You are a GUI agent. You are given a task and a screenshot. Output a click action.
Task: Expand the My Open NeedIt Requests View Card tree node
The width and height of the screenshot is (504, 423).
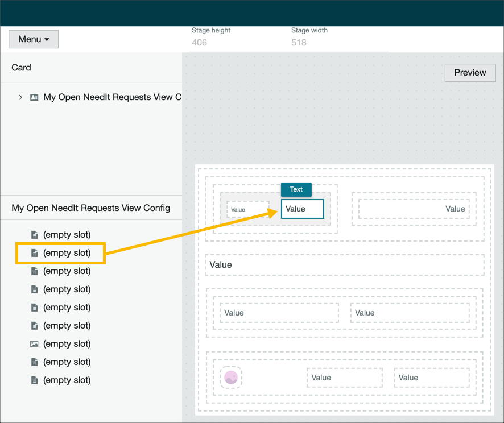pos(20,97)
